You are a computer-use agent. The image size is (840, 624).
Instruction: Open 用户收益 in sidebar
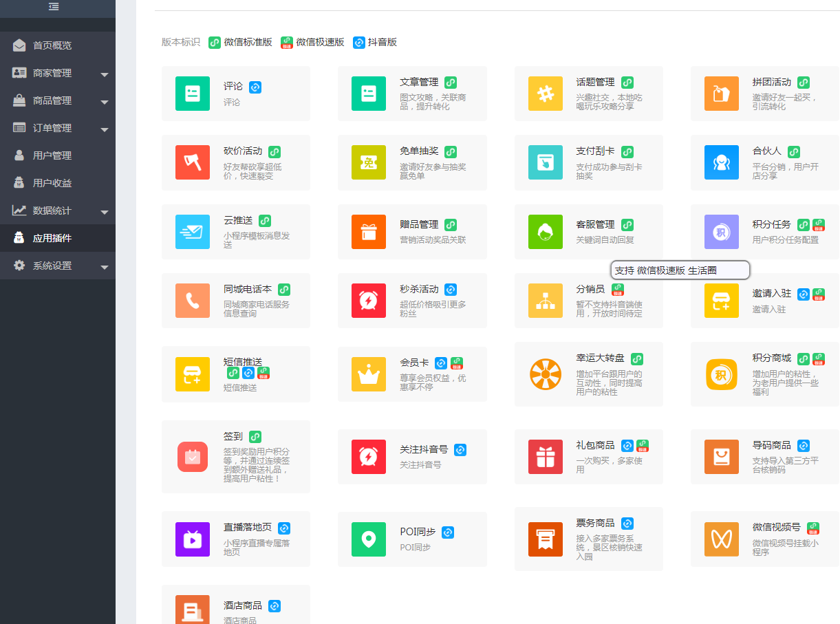click(58, 183)
